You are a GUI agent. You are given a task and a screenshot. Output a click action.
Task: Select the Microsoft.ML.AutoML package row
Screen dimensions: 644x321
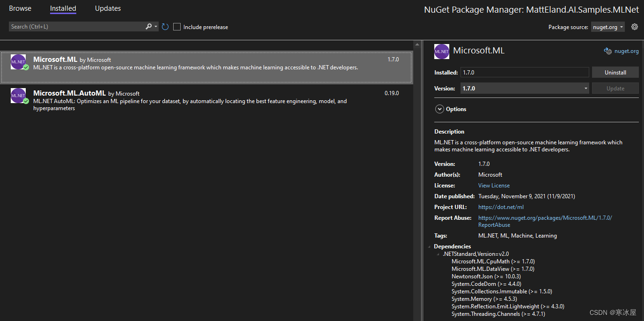pos(206,101)
